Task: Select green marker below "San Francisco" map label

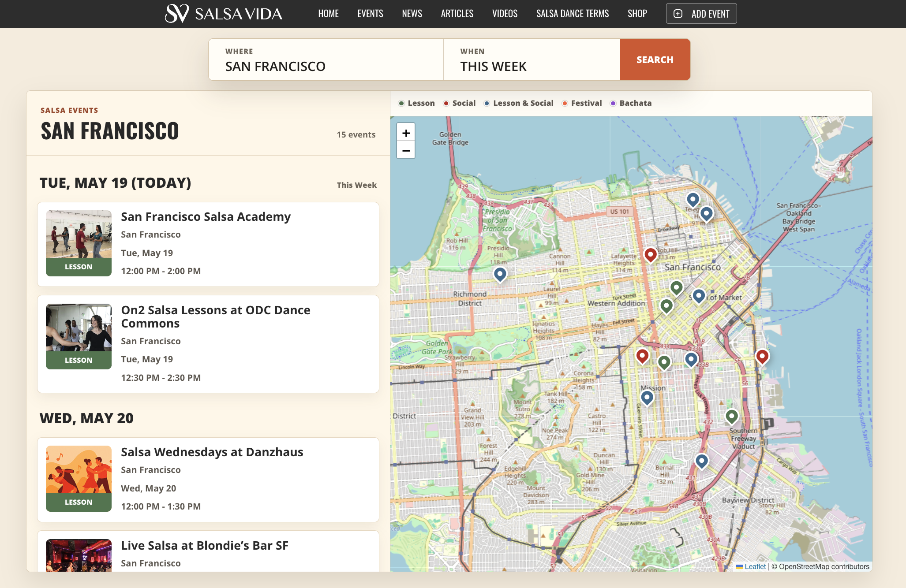Action: point(677,288)
